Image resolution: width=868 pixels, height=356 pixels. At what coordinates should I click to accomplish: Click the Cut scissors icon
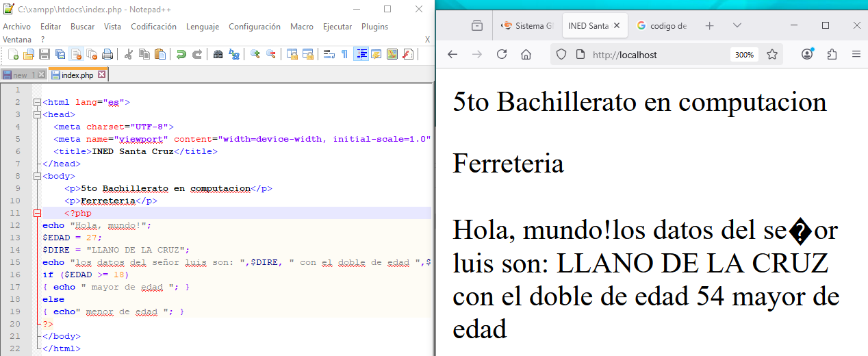click(129, 54)
